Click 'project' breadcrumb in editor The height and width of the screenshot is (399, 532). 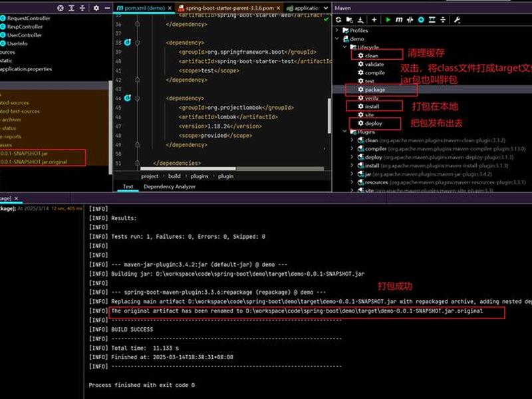click(x=150, y=176)
